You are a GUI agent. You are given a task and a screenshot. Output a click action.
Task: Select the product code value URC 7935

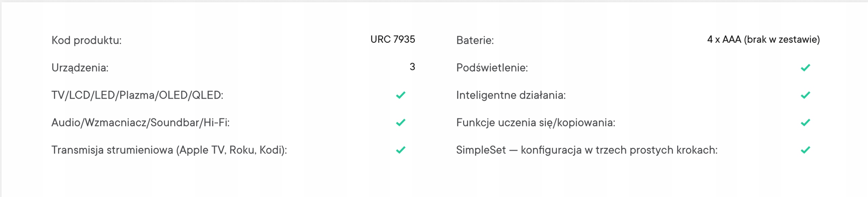393,40
